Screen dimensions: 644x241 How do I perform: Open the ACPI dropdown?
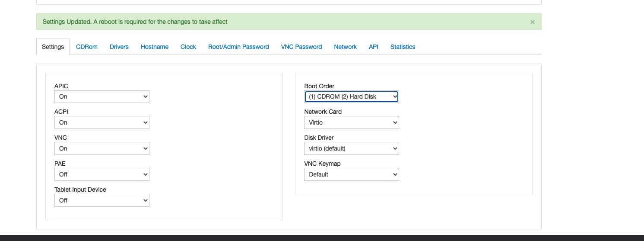(102, 122)
